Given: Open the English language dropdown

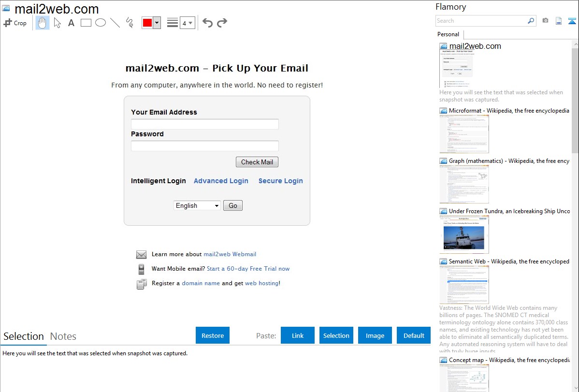Looking at the screenshot, I should pyautogui.click(x=197, y=205).
